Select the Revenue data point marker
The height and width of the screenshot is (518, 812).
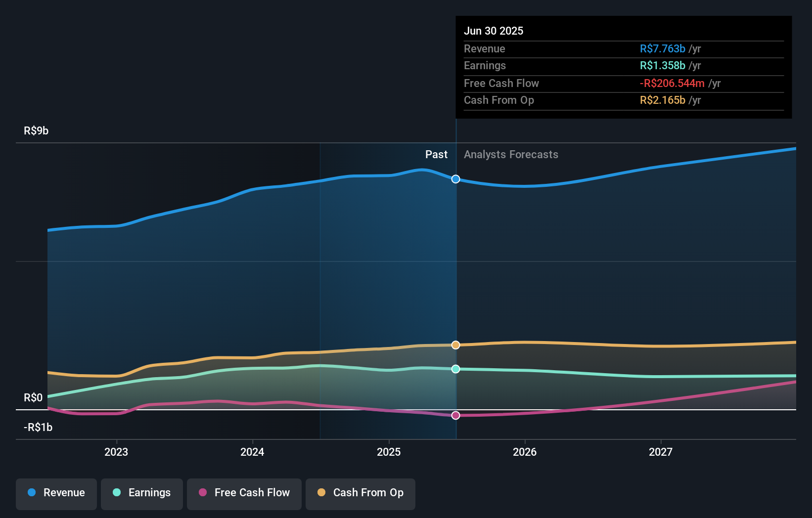click(455, 179)
